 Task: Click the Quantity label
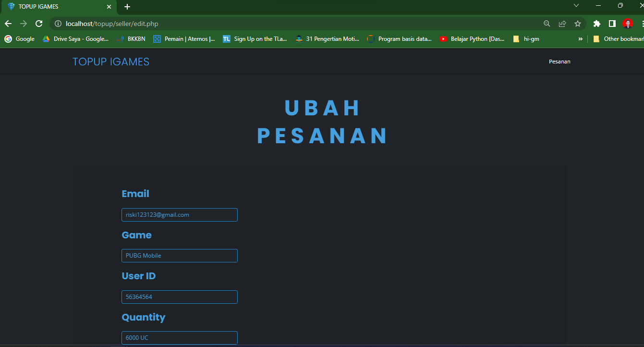144,317
